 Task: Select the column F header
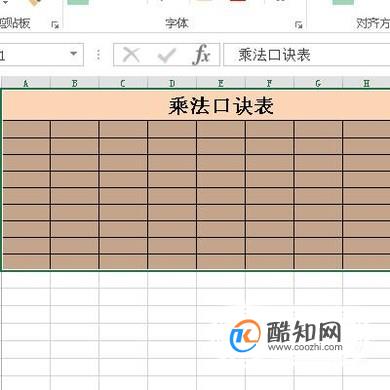click(x=269, y=83)
